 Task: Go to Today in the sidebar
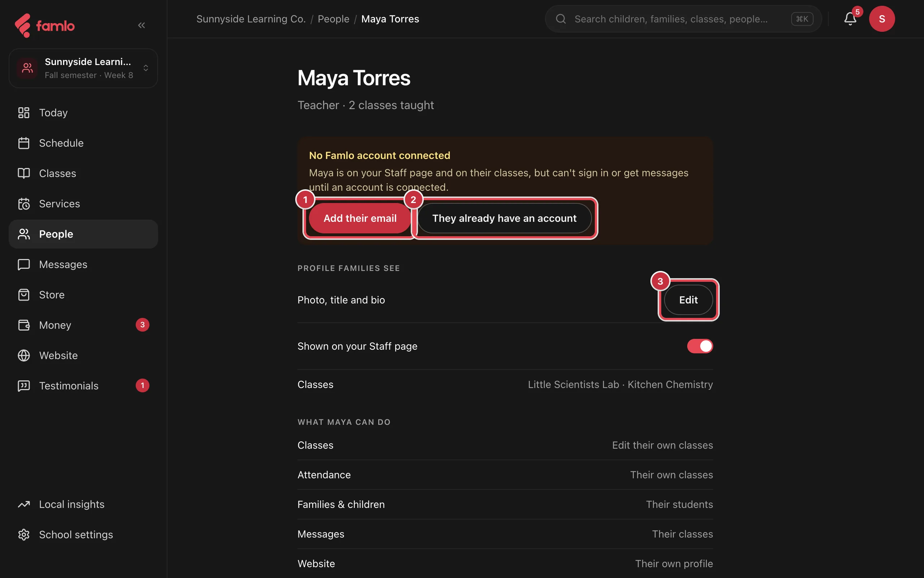pyautogui.click(x=83, y=113)
